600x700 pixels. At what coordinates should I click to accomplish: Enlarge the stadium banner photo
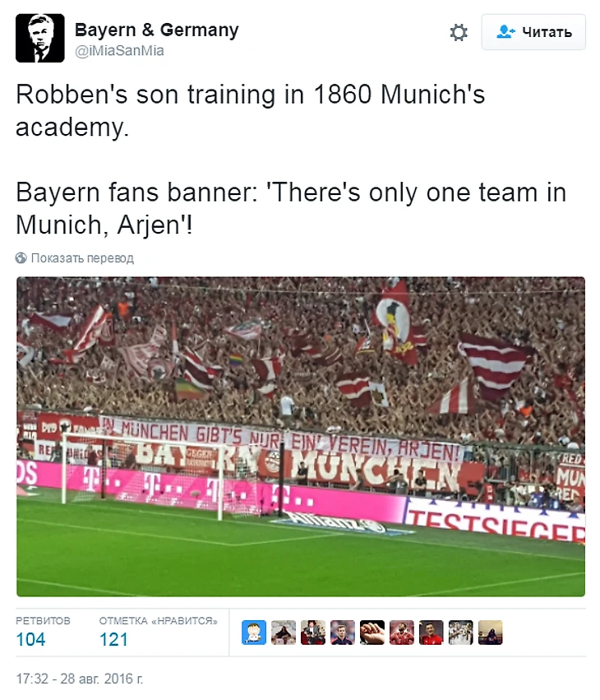point(301,437)
